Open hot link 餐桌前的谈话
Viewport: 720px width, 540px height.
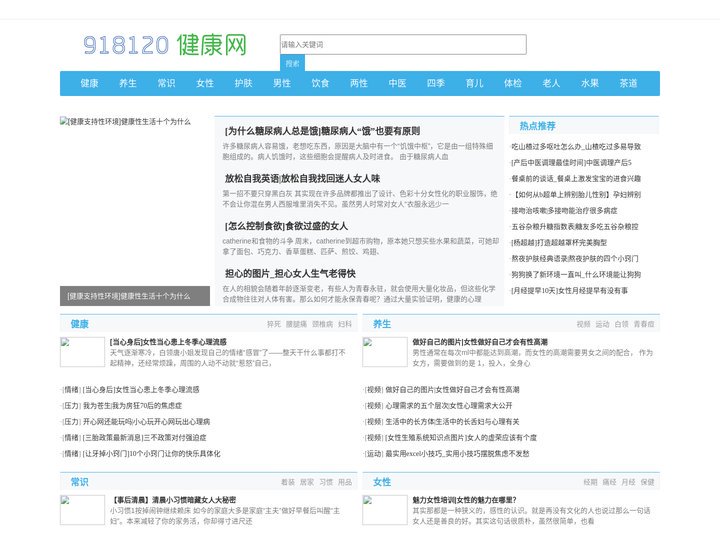576,179
